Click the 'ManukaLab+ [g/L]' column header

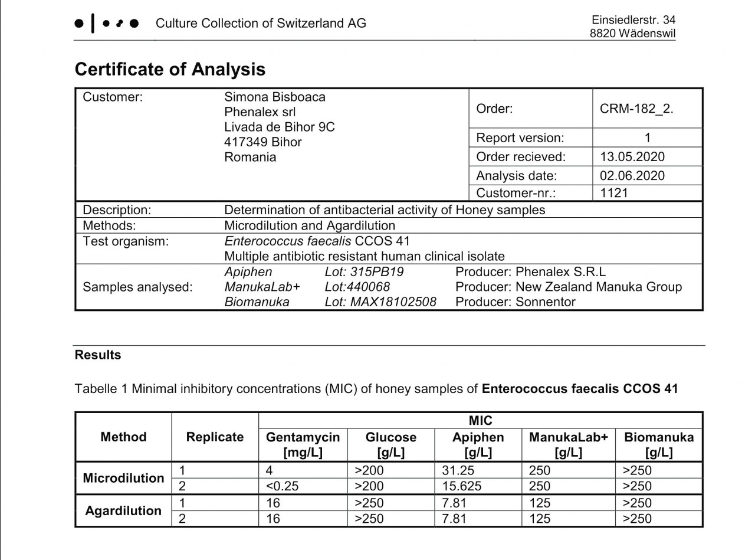coord(568,445)
